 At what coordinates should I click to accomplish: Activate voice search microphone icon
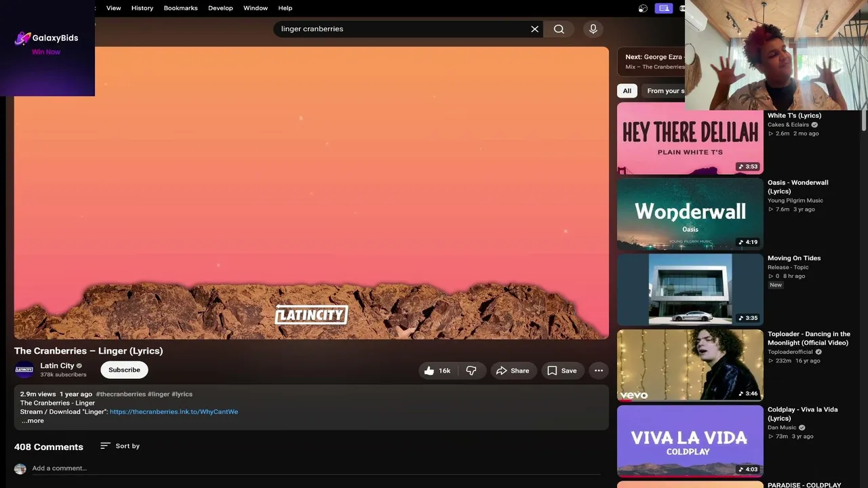[x=593, y=29]
